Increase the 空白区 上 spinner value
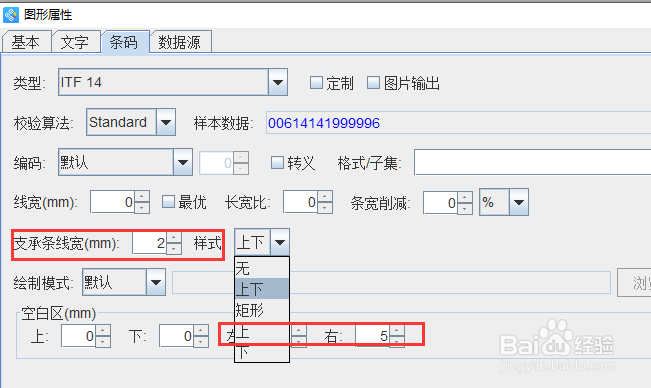The image size is (651, 388). (103, 330)
